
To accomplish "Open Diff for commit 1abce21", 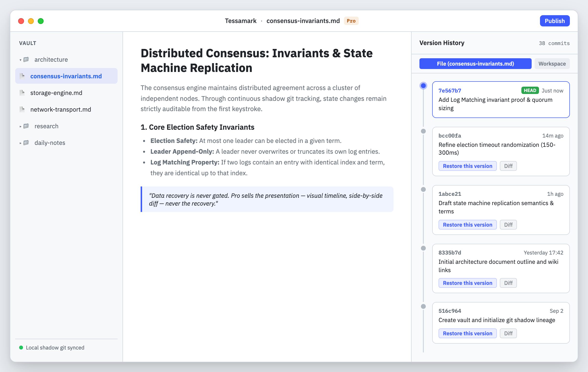I will pyautogui.click(x=508, y=225).
